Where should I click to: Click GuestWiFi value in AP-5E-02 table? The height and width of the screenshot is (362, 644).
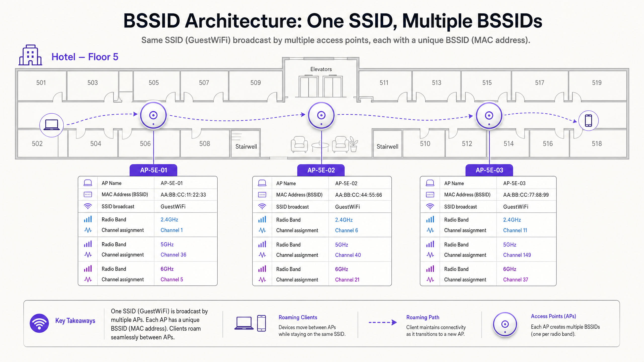[347, 207]
